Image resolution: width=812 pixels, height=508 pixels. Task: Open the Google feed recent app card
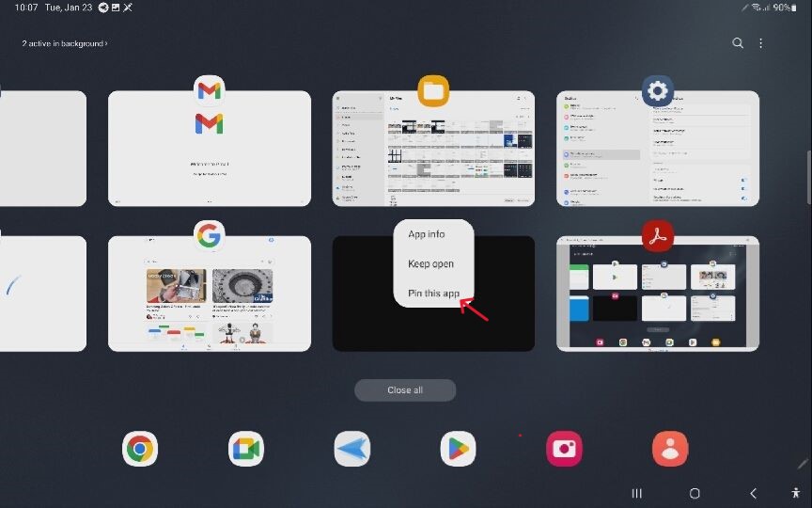[210, 294]
